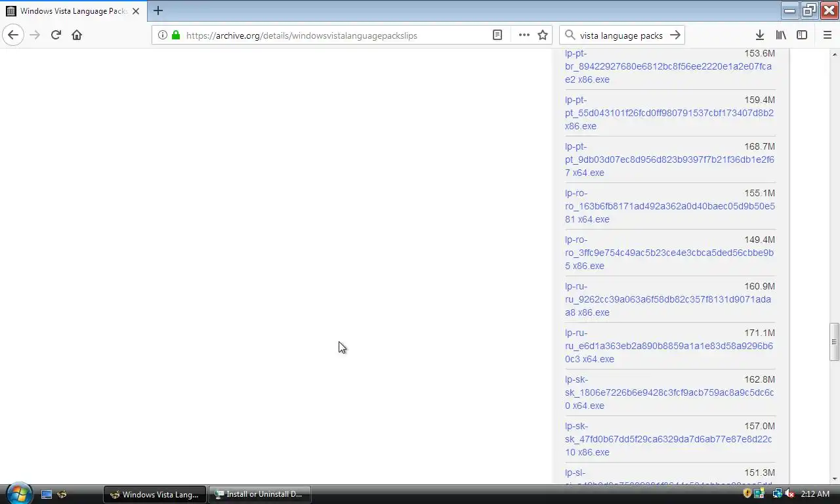Click the muted volume tray icon

point(789,493)
